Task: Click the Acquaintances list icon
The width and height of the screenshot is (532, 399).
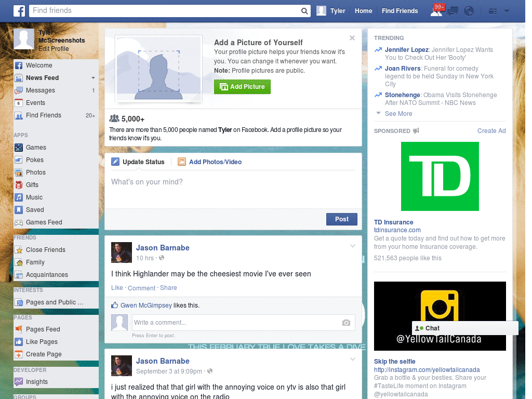Action: [x=19, y=275]
